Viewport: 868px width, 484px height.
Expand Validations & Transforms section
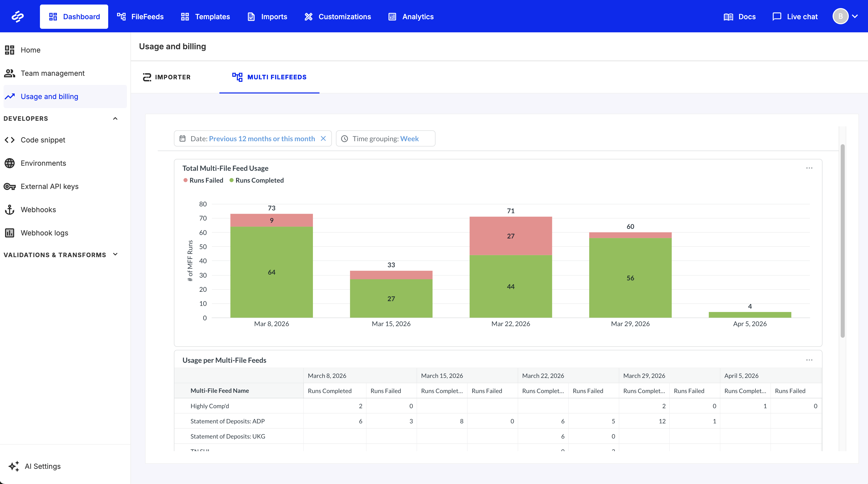coord(115,254)
